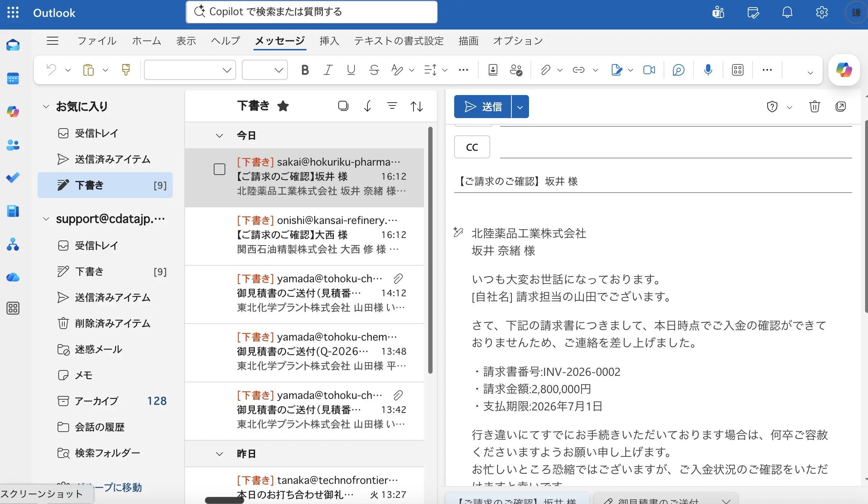Switch to the オプション tab
This screenshot has height=504, width=868.
tap(518, 41)
